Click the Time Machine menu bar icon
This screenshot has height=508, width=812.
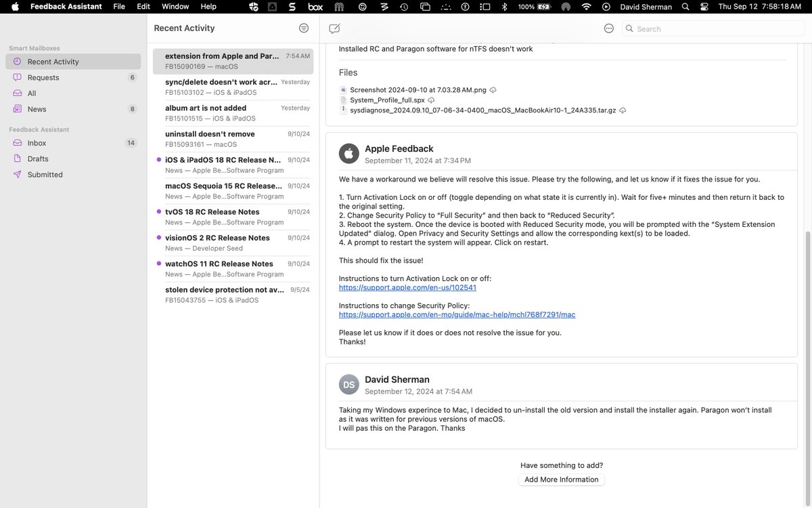[x=404, y=7]
